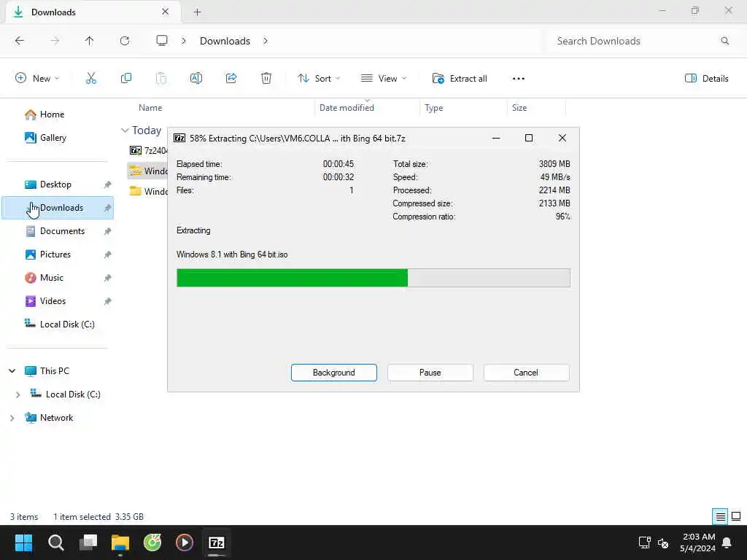Sort by the Name column header
This screenshot has width=747, height=560.
[x=150, y=108]
